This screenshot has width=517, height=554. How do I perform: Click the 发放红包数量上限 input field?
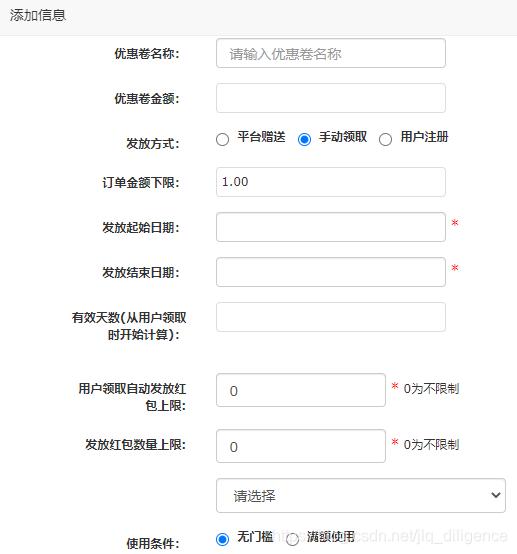(x=301, y=446)
